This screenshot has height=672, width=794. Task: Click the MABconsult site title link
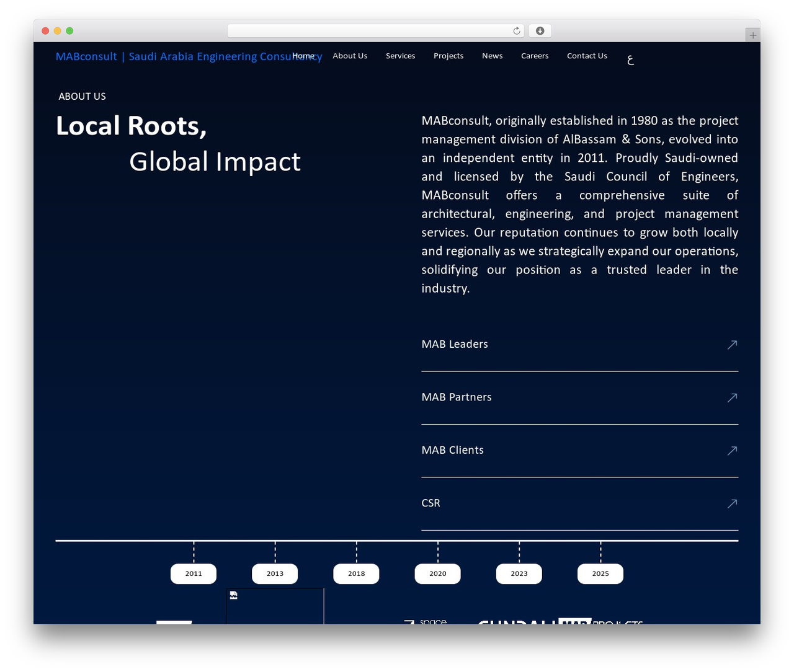click(x=189, y=56)
